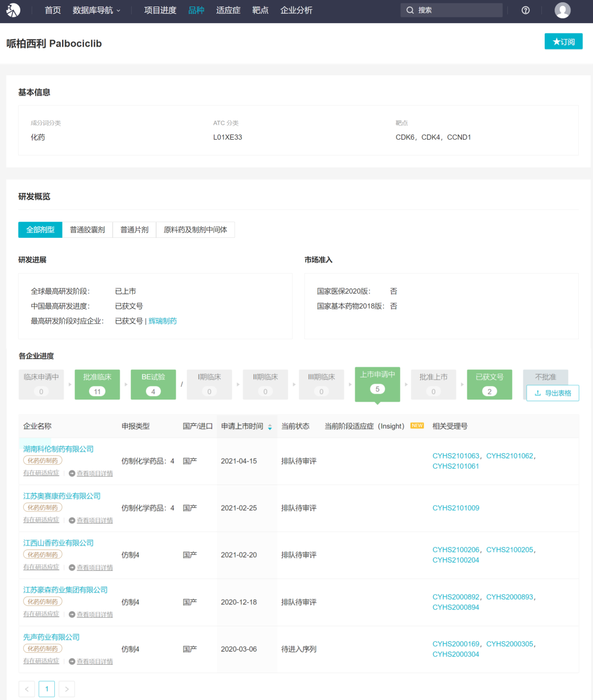Select the 全部剂型 tab

pyautogui.click(x=40, y=230)
